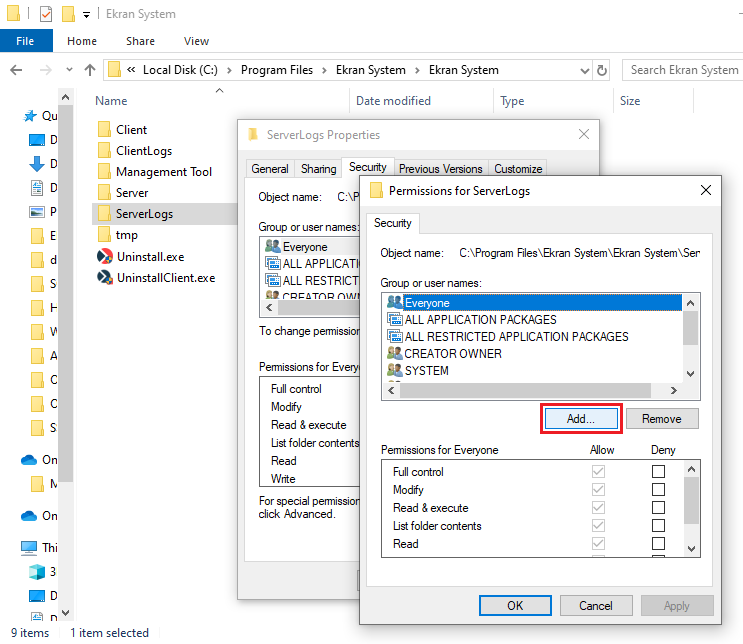This screenshot has width=743, height=644.
Task: Check Deny box for Read & execute
Action: tap(658, 508)
